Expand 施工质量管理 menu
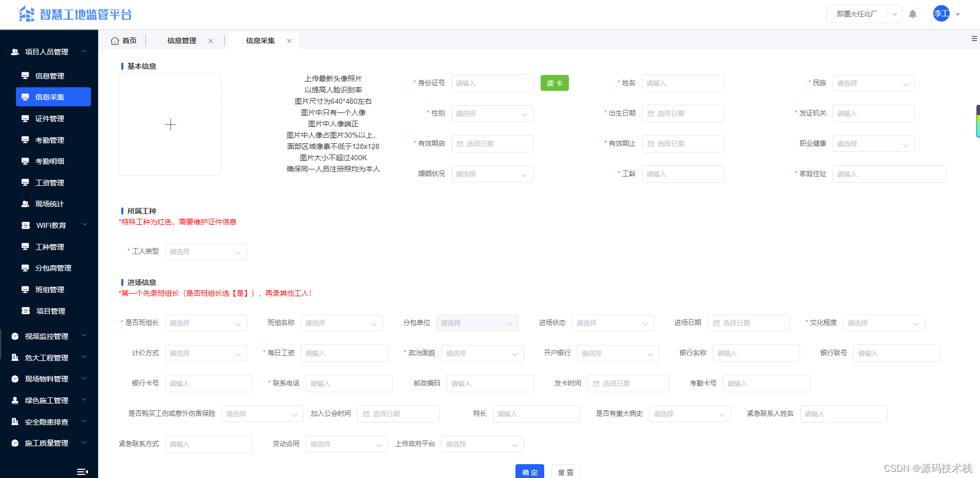This screenshot has height=478, width=980. pyautogui.click(x=49, y=443)
